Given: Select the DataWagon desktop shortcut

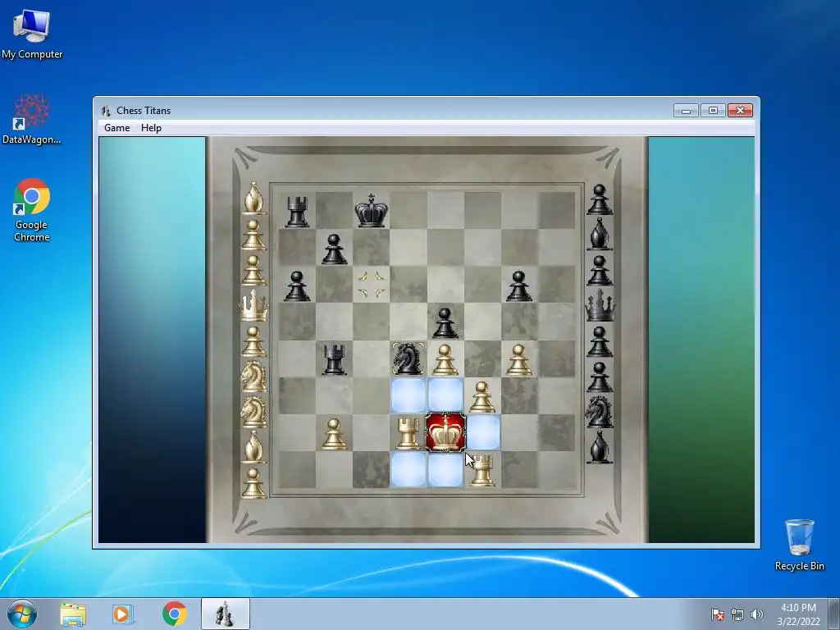Looking at the screenshot, I should click(32, 120).
